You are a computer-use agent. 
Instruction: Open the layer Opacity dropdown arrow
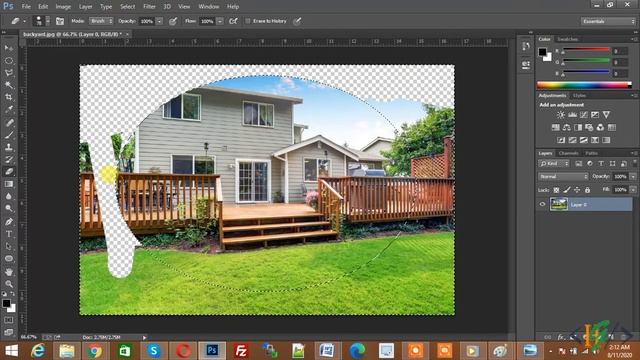pos(633,177)
